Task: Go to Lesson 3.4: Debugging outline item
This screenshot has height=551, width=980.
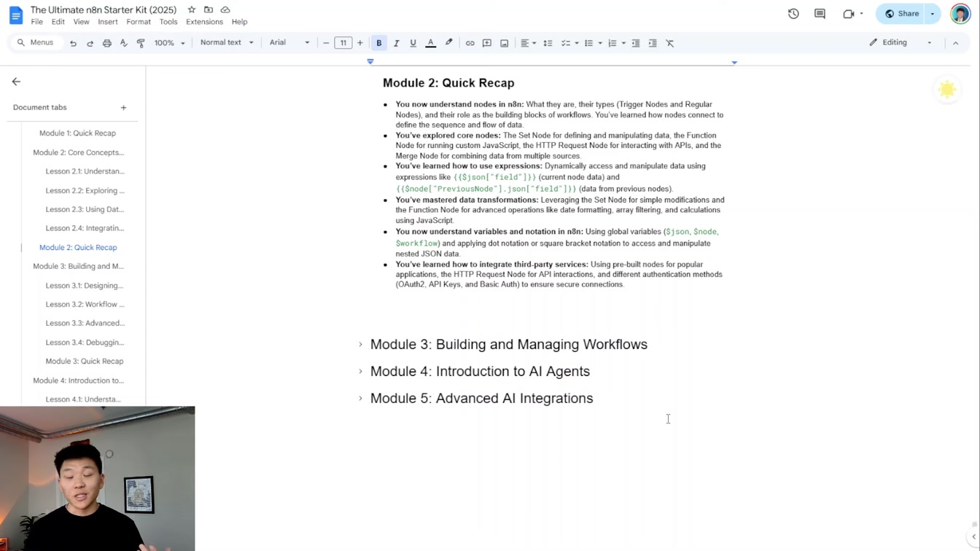Action: coord(85,342)
